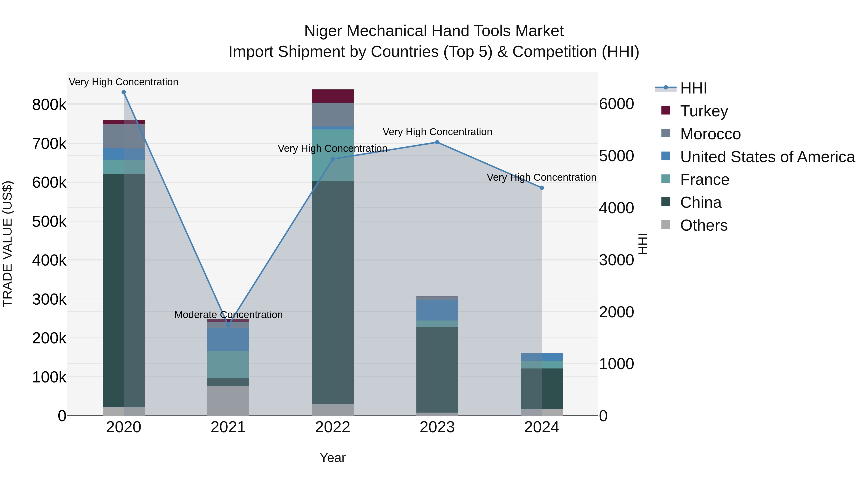The width and height of the screenshot is (868, 488).
Task: Click the United States segment of 2023 bar
Action: [x=437, y=310]
